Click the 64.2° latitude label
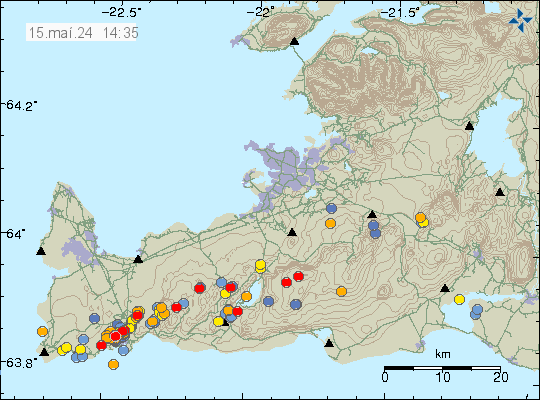The width and height of the screenshot is (540, 400). click(21, 105)
